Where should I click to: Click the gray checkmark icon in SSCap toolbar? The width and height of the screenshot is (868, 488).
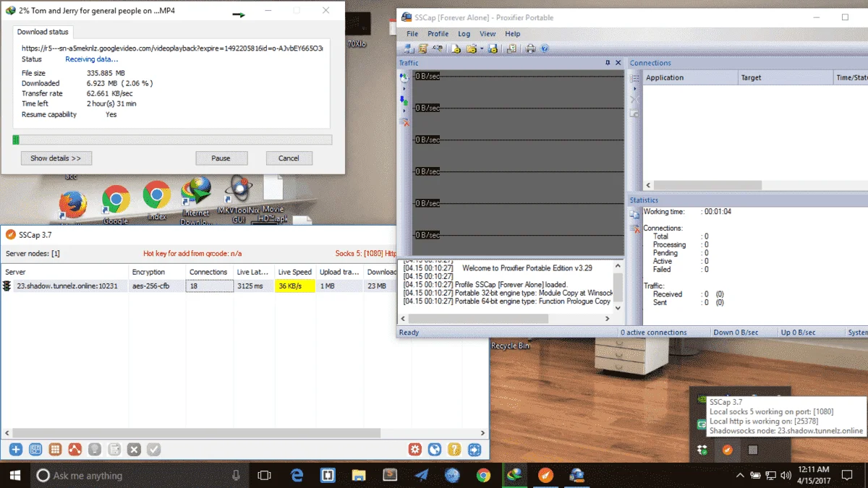[153, 450]
